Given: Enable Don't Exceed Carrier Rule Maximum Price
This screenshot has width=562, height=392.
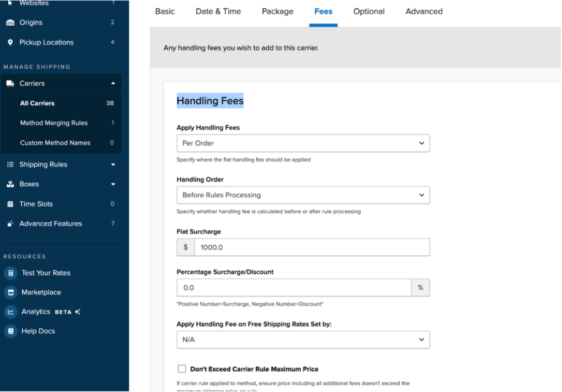Looking at the screenshot, I should 182,369.
